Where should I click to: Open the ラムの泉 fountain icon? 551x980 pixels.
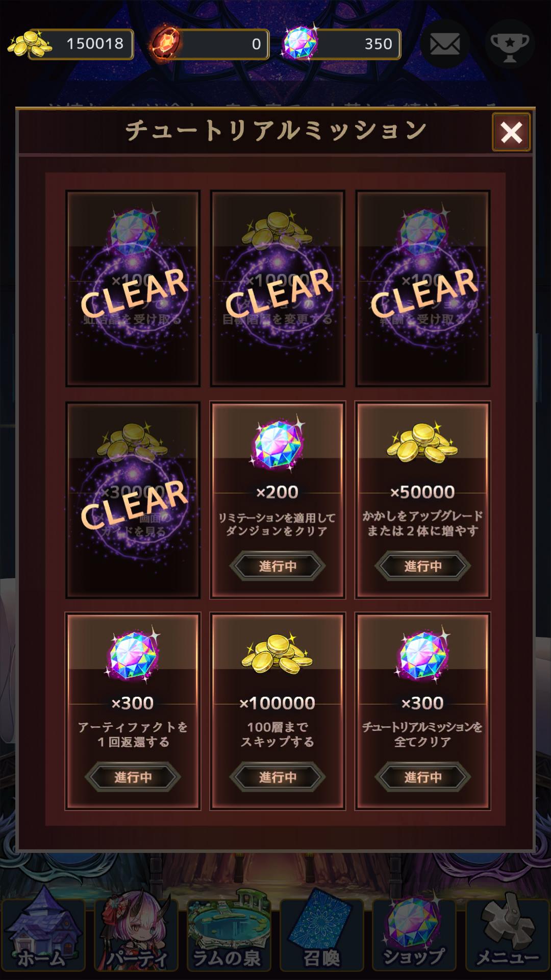click(x=228, y=936)
